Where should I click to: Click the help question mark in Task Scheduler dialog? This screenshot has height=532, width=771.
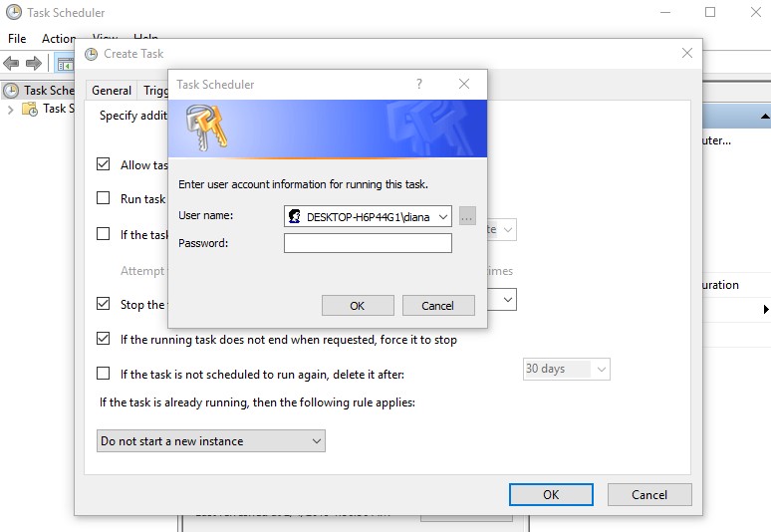point(419,84)
